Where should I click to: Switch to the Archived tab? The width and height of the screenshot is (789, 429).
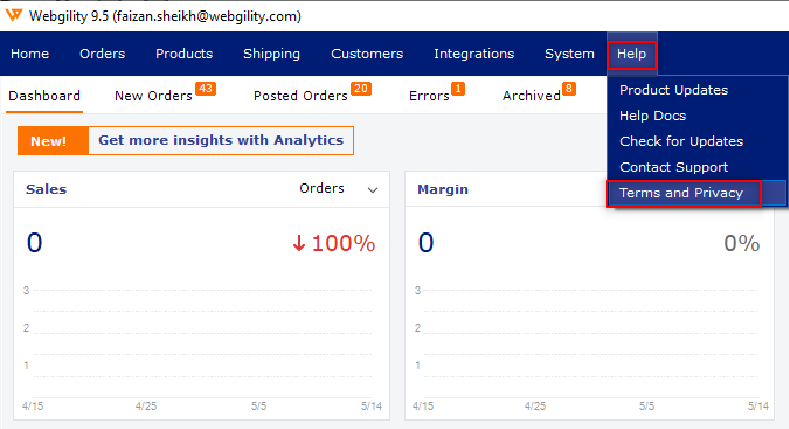(x=531, y=96)
